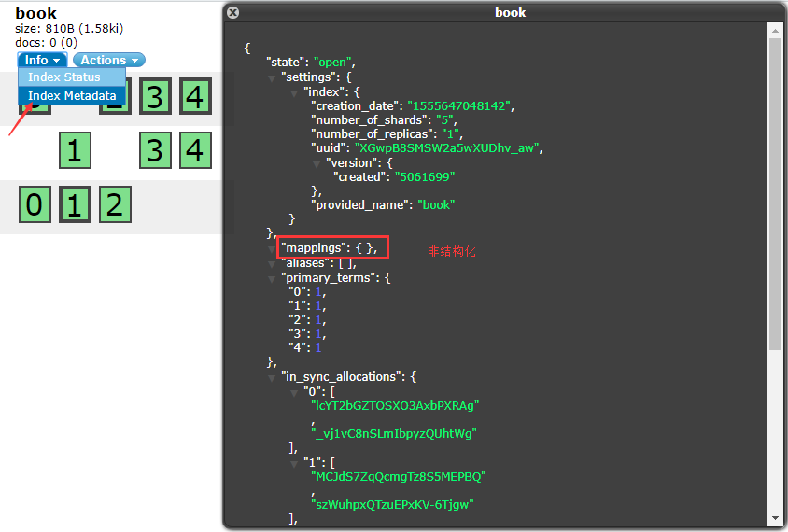Click the scrollbar up arrow in metadata dialog
The height and width of the screenshot is (532, 788).
point(775,30)
